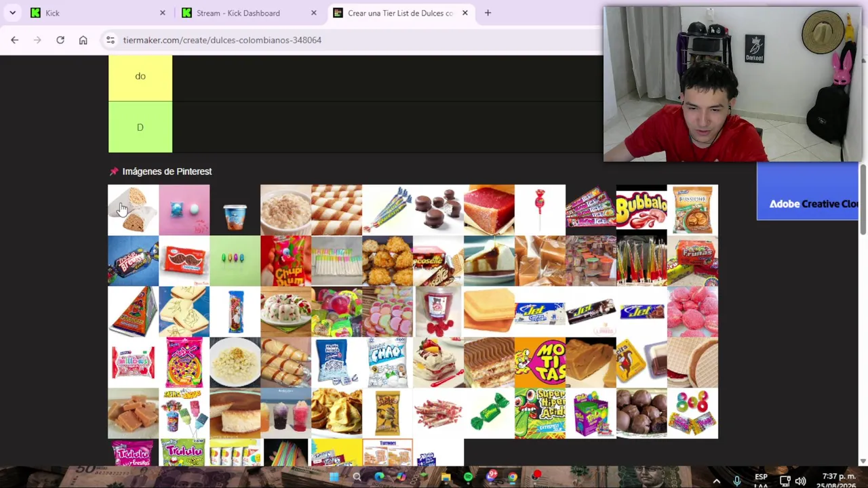Image resolution: width=868 pixels, height=488 pixels.
Task: Pick the shaved ice cups image
Action: (x=285, y=413)
